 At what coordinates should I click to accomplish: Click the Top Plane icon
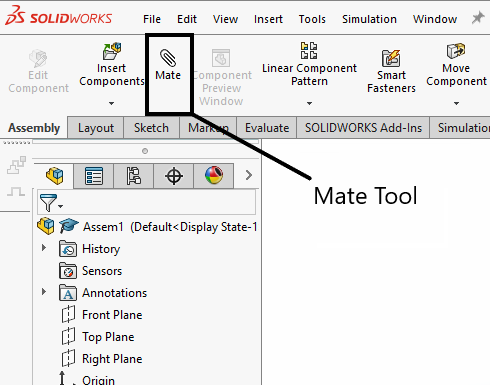coord(68,336)
